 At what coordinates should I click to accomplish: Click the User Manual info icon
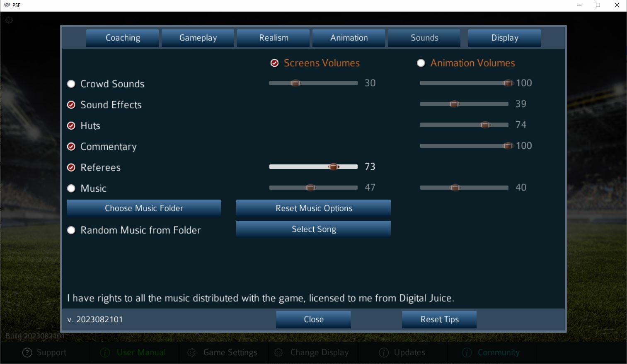click(x=104, y=352)
